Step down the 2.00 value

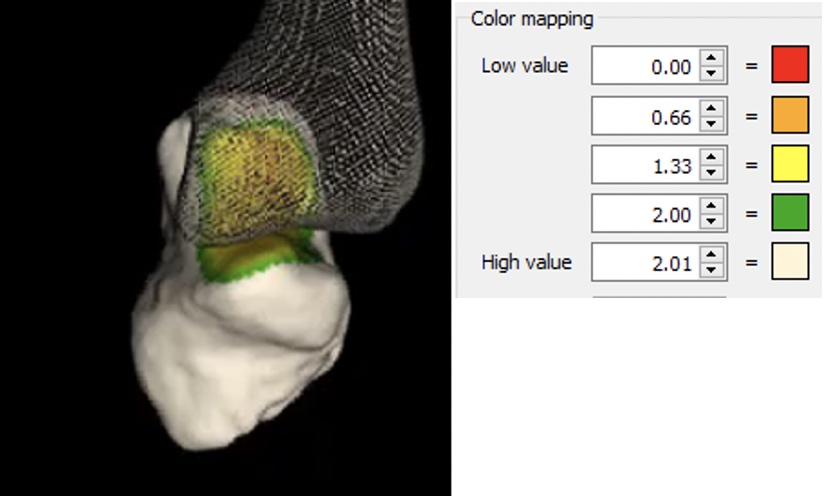[x=712, y=222]
